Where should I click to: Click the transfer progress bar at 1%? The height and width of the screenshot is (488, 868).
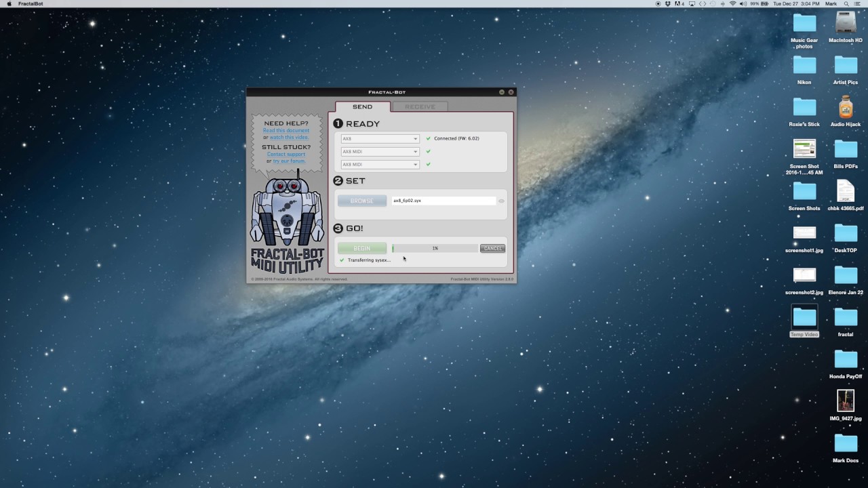[435, 248]
